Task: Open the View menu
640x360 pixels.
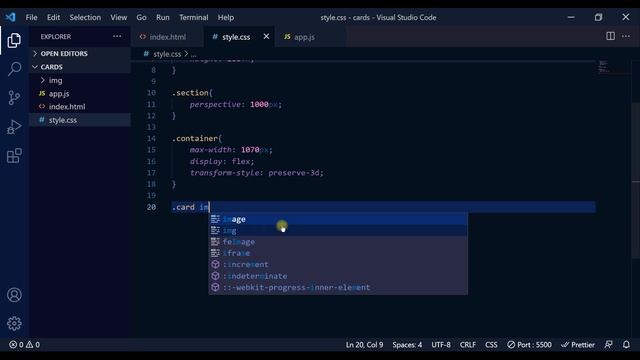Action: [x=118, y=18]
